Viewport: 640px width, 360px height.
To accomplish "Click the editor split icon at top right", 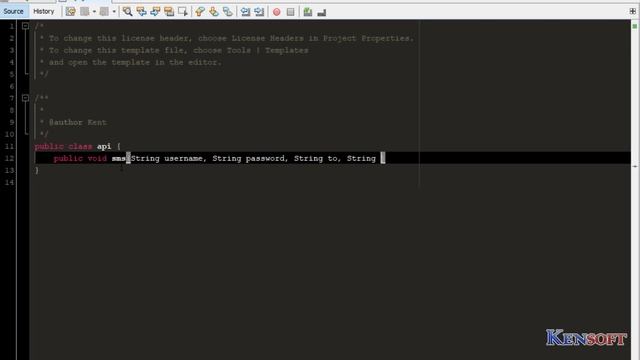I will click(633, 11).
